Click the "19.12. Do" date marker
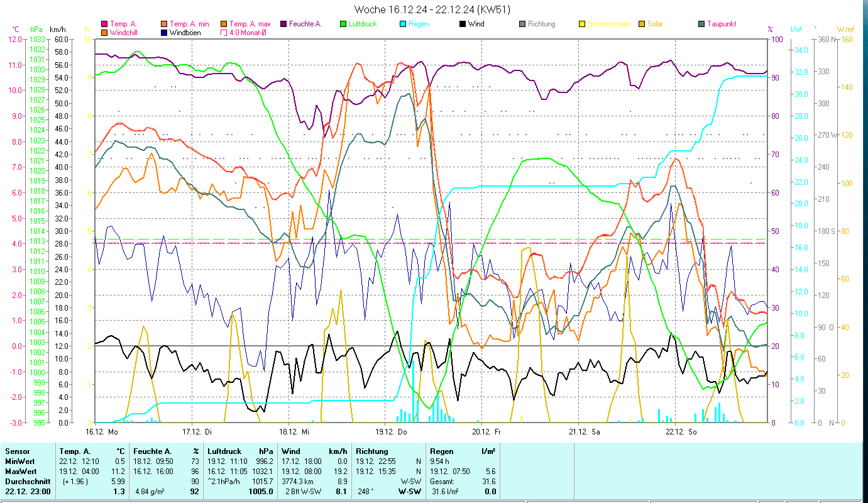 (391, 432)
